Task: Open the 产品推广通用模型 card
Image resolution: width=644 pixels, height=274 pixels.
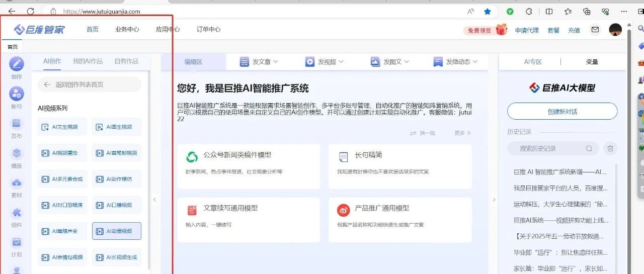Action: pos(400,220)
